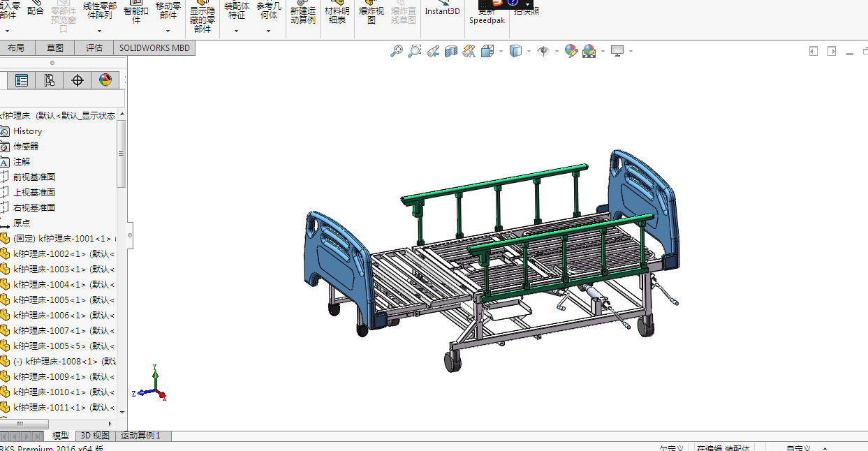Select the Zoom to Area tool

[x=415, y=51]
